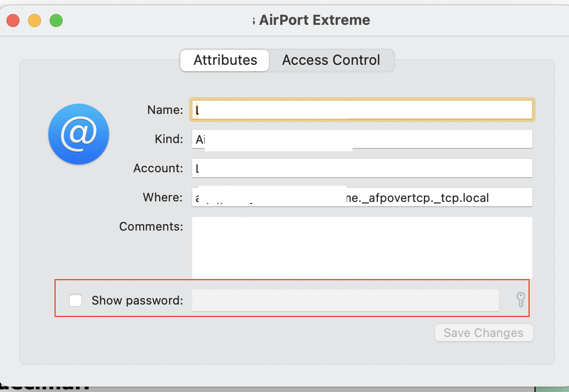
Task: Switch to the Access Control tab
Action: (331, 60)
